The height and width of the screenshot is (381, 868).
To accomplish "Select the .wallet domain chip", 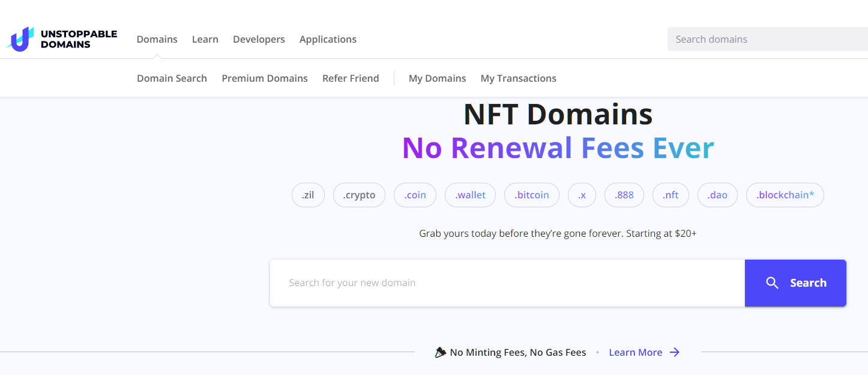I will click(x=470, y=195).
